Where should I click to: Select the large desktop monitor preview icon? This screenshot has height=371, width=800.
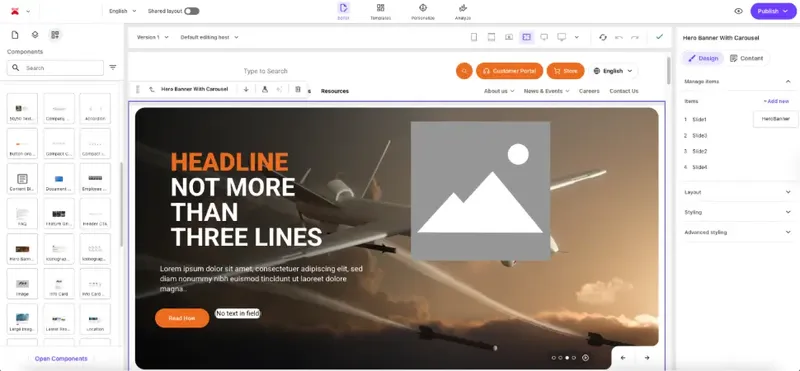tap(562, 37)
